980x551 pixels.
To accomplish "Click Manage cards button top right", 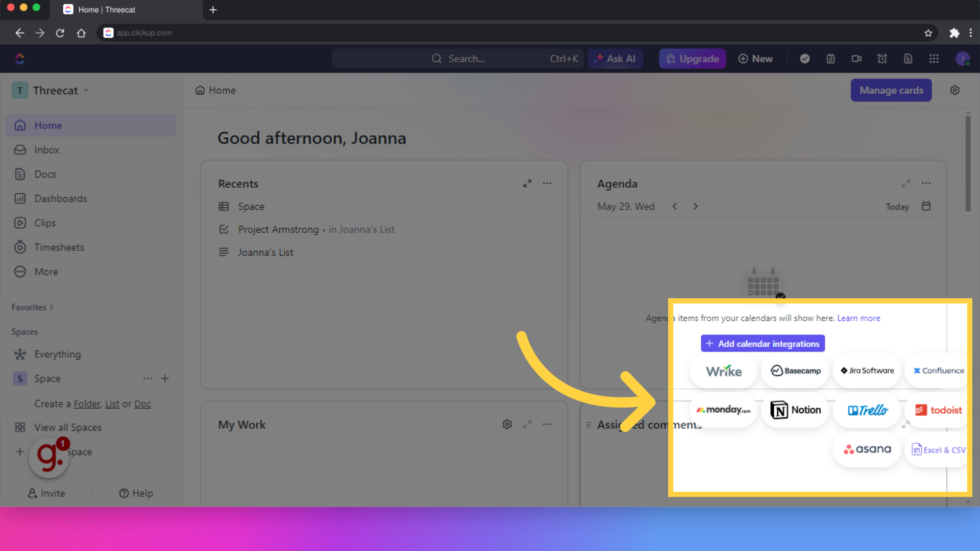I will pos(892,90).
